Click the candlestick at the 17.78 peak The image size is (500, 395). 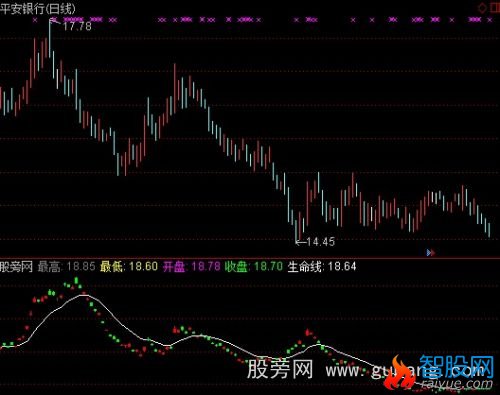(x=50, y=38)
